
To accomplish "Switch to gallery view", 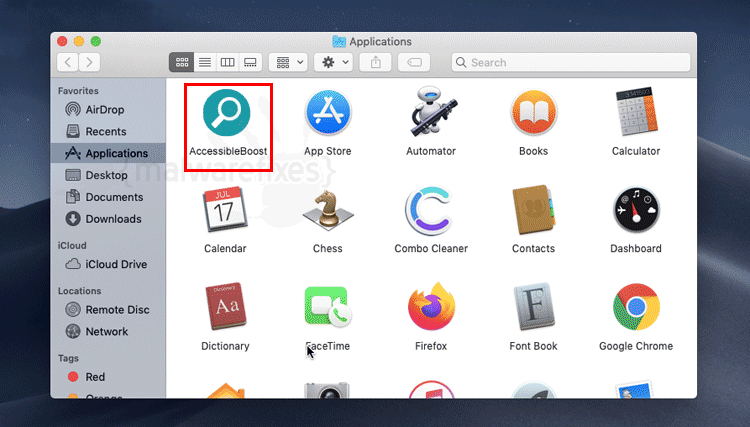I will (250, 62).
